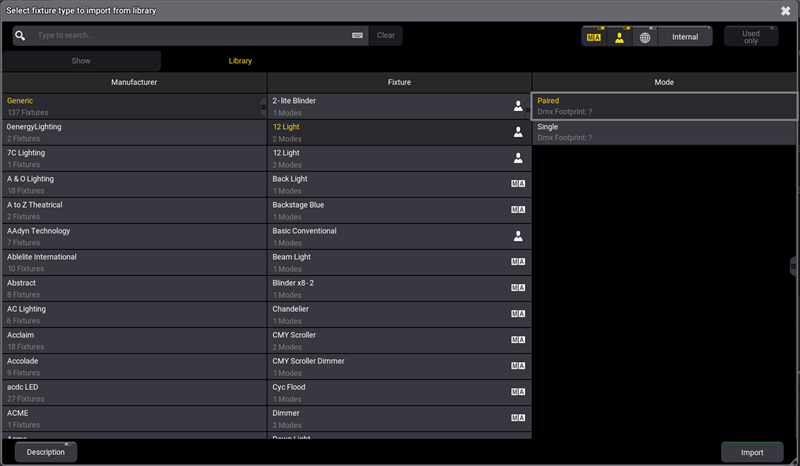800x466 pixels.
Task: Click MA icon on Chandelier row
Action: (518, 313)
